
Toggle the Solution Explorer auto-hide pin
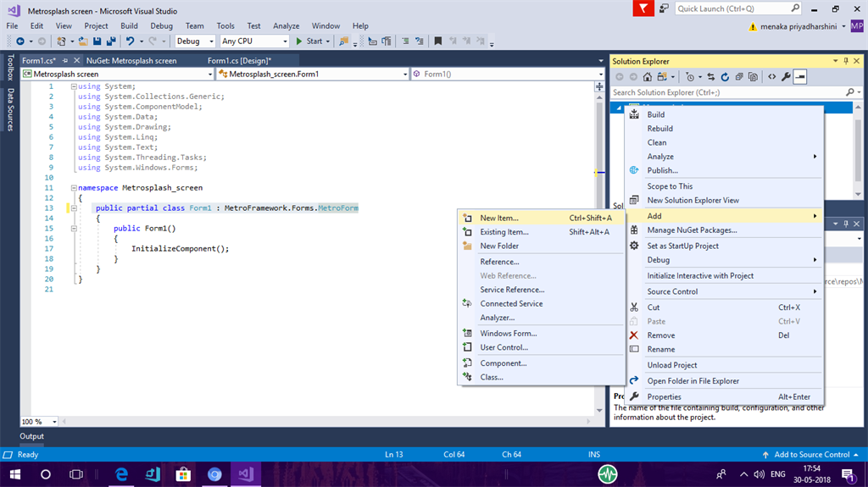(x=845, y=61)
